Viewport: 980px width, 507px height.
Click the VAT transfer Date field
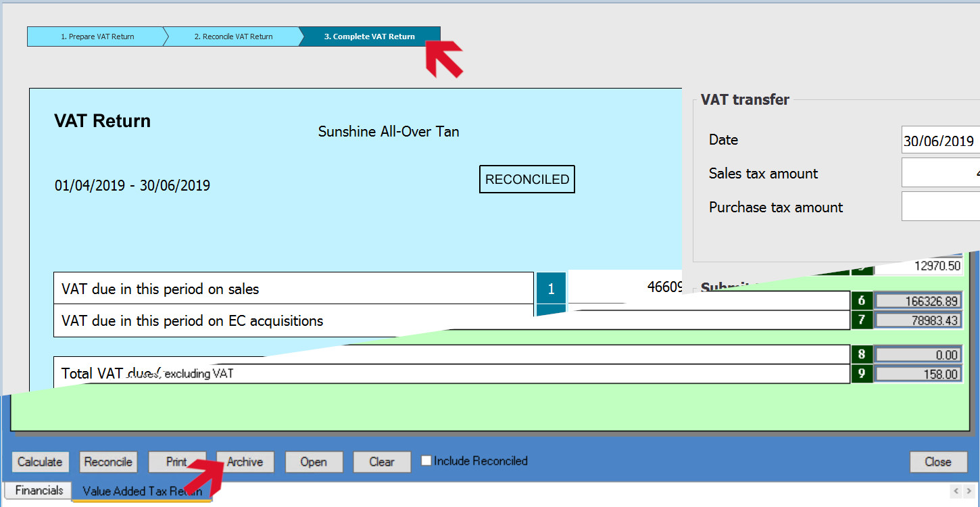940,141
